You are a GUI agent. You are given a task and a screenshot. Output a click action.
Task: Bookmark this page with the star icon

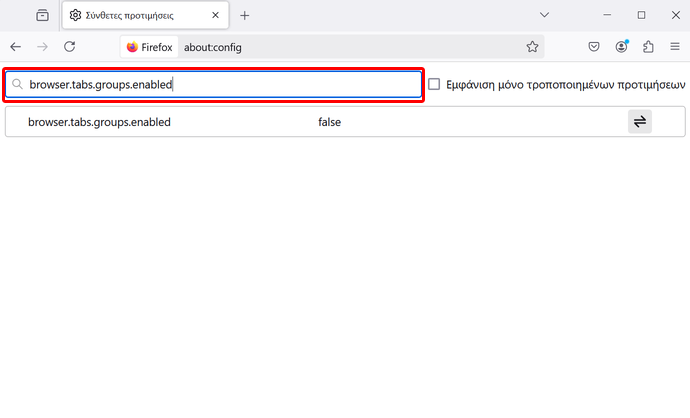pyautogui.click(x=532, y=47)
